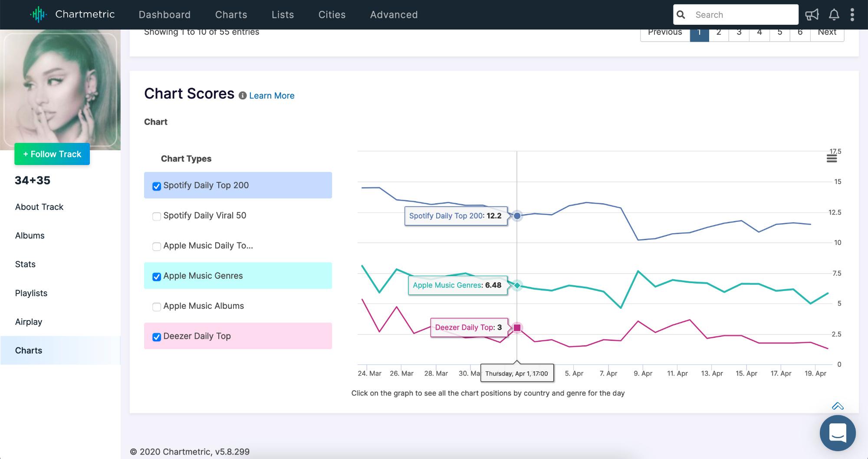
Task: Click the 34+35 track title
Action: point(33,180)
